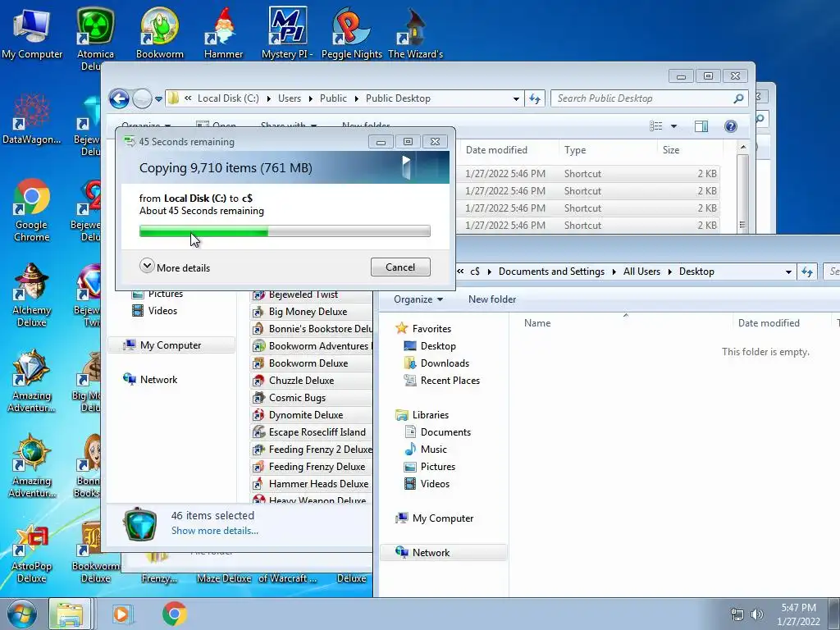Sort by Type column header
The height and width of the screenshot is (630, 840).
(608, 151)
